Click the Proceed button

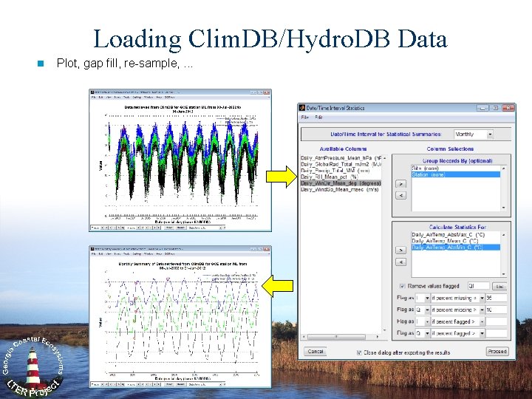click(497, 352)
